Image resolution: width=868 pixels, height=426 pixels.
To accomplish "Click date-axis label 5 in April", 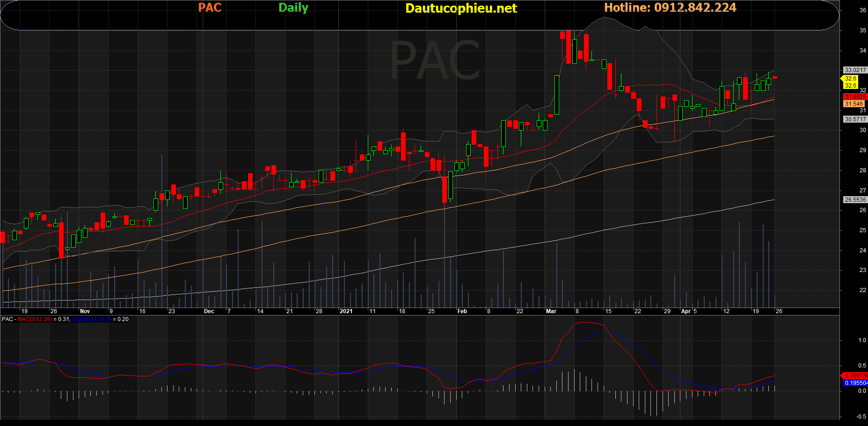I will (x=695, y=311).
